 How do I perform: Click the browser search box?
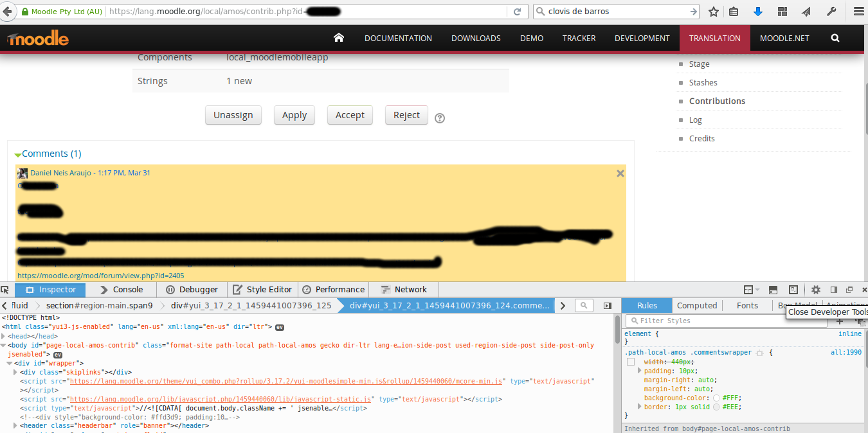tap(615, 11)
